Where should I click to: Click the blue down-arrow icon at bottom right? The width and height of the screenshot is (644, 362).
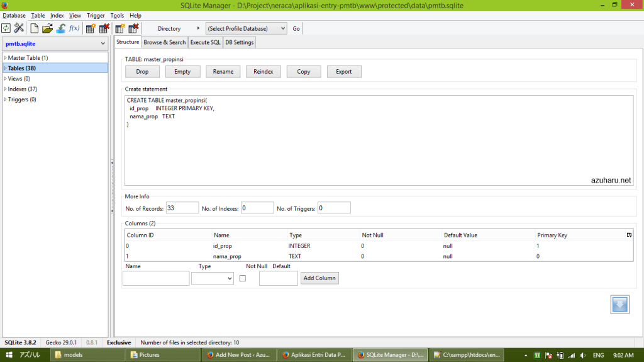click(x=619, y=305)
